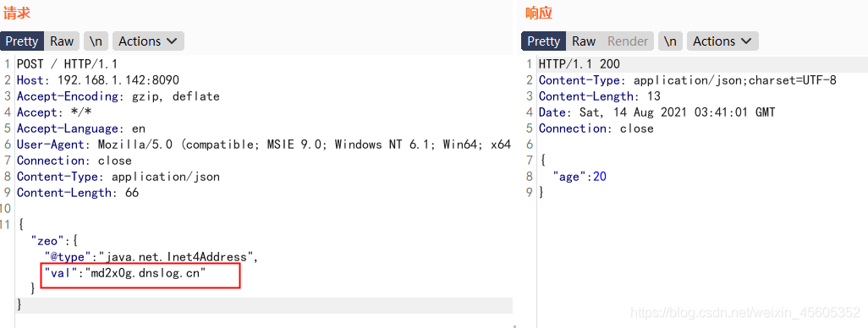Screen dimensions: 868x328
Task: Click the "age":20 response body line
Action: (580, 177)
